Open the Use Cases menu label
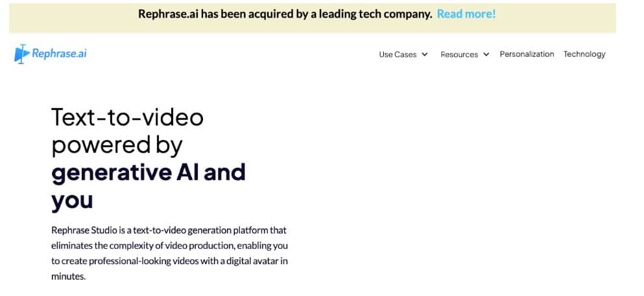The width and height of the screenshot is (644, 296). click(398, 54)
